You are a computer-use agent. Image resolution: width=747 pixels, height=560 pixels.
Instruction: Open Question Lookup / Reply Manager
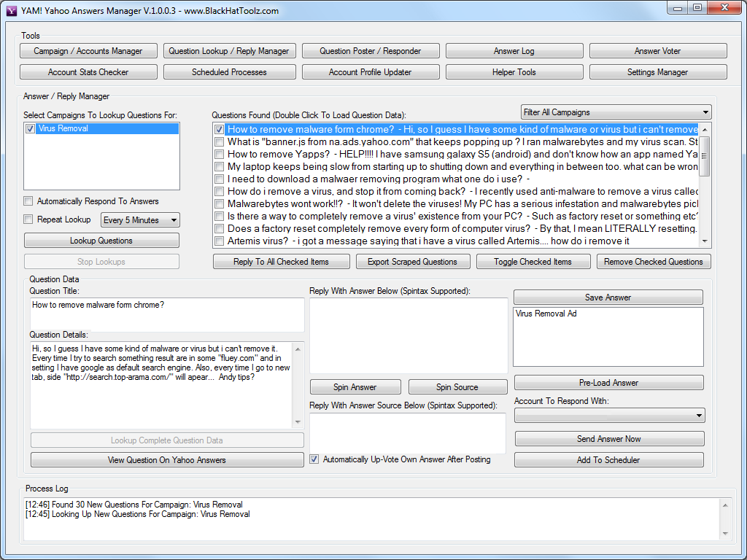(229, 51)
